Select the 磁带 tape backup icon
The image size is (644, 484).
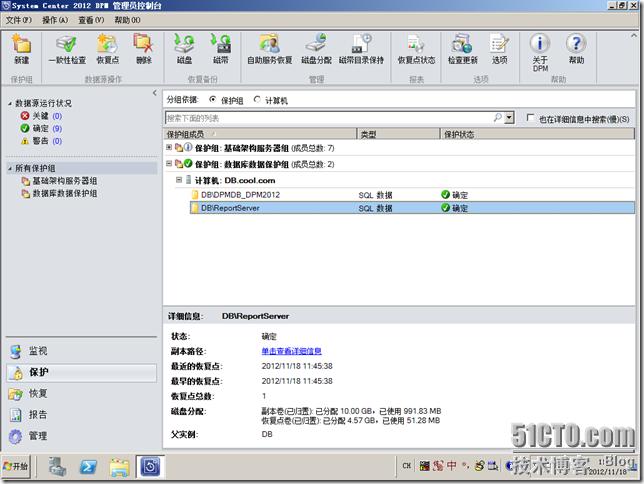pos(221,49)
